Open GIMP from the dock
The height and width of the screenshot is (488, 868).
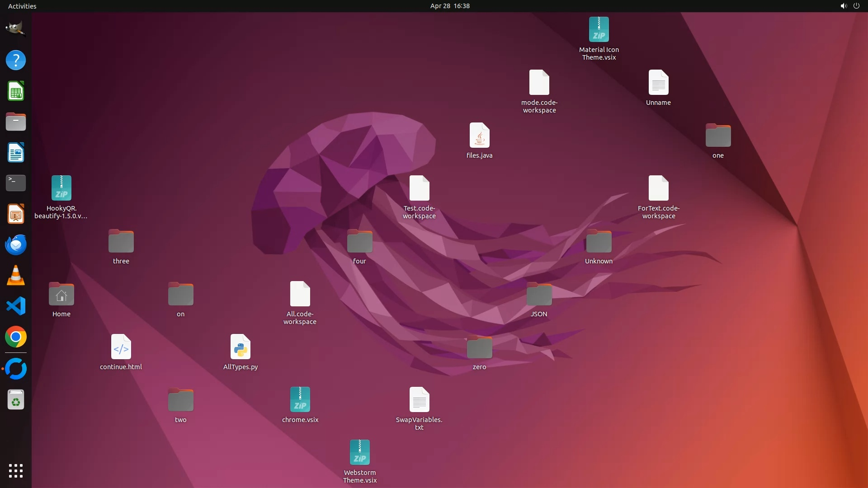pyautogui.click(x=15, y=29)
